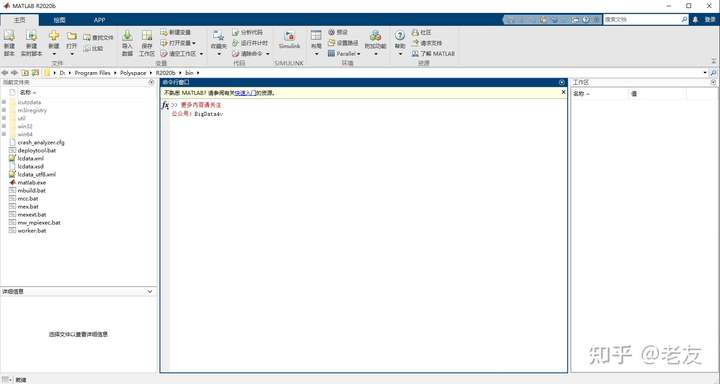Expand the util folder
Image resolution: width=720 pixels, height=384 pixels.
pos(4,118)
